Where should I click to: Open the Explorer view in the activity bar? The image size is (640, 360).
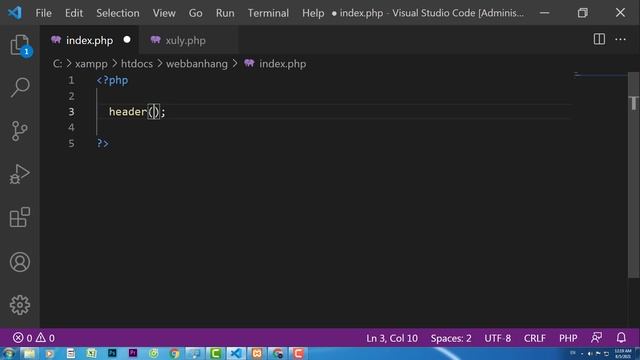click(x=20, y=45)
